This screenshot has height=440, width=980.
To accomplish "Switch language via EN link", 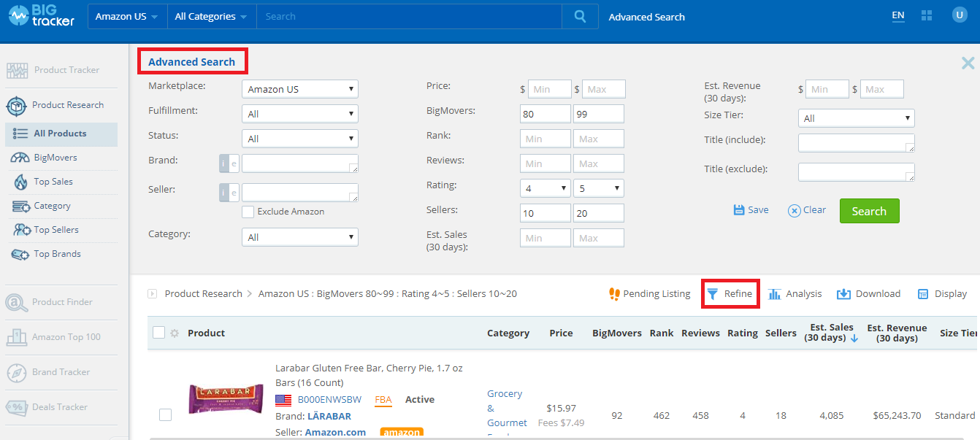I will (x=898, y=15).
